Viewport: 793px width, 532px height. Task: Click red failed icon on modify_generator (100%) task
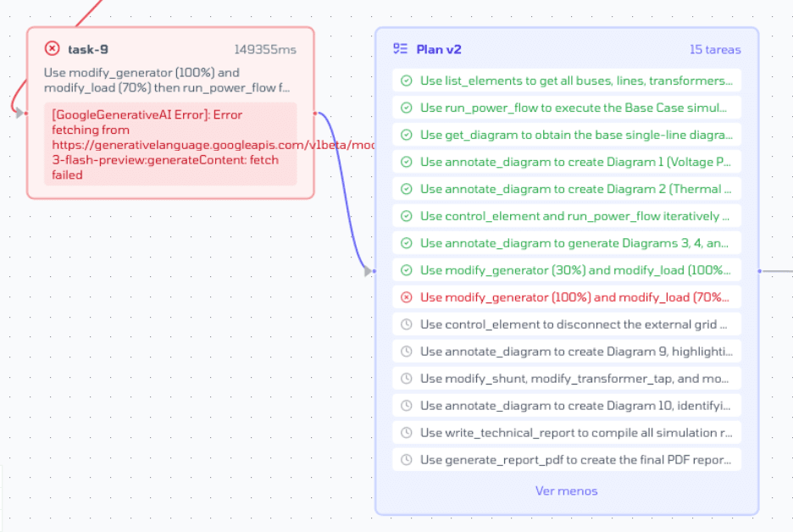pyautogui.click(x=407, y=297)
